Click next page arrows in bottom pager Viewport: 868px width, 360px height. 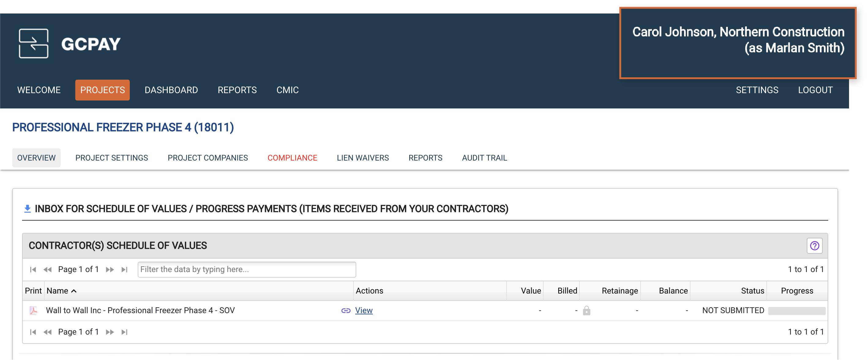tap(110, 332)
